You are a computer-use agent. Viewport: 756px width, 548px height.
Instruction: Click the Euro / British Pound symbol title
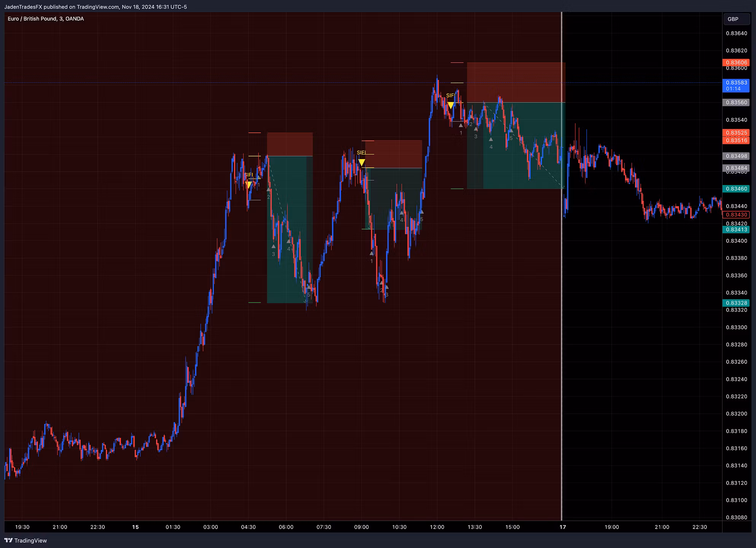pos(46,19)
